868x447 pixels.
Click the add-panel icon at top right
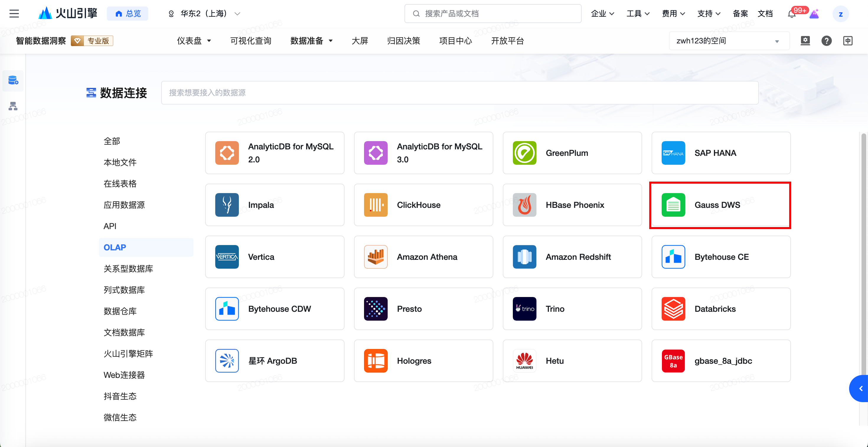click(x=848, y=41)
